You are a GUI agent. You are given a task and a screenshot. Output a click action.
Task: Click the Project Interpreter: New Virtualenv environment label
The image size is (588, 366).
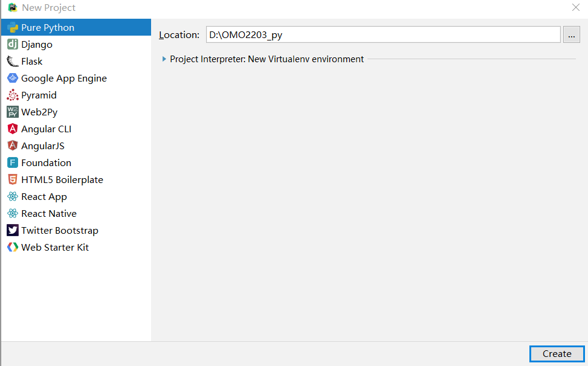tap(267, 59)
